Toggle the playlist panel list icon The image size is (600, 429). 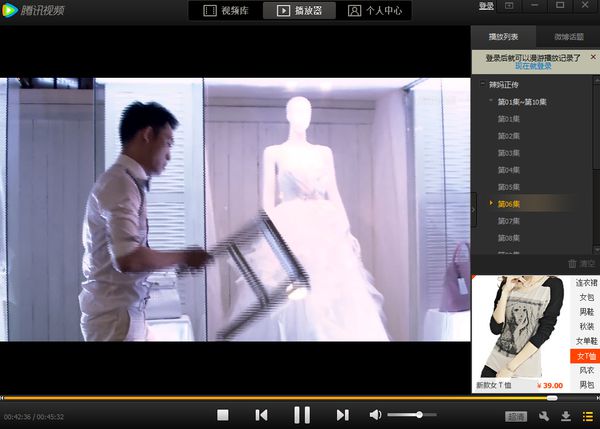(x=587, y=416)
